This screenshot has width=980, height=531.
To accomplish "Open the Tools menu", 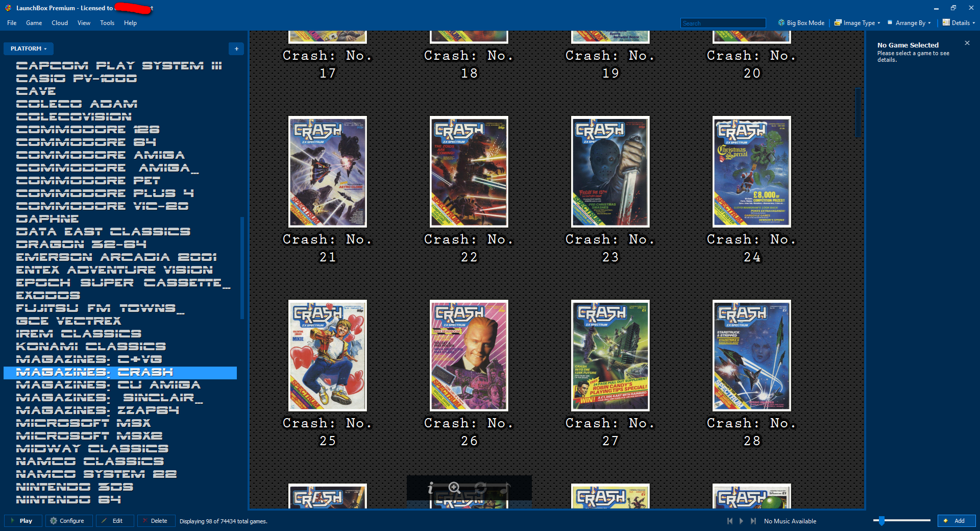I will (107, 23).
